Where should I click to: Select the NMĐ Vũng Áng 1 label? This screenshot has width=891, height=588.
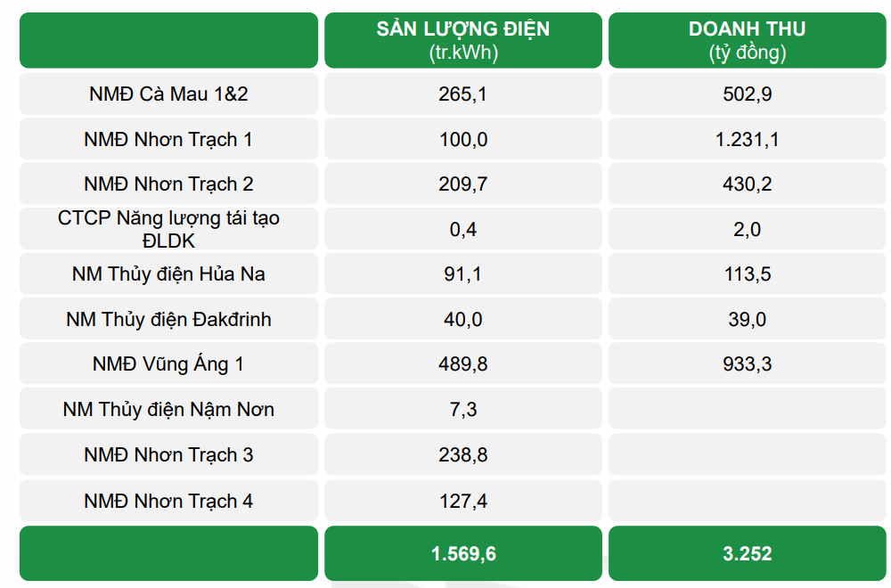[x=168, y=364]
